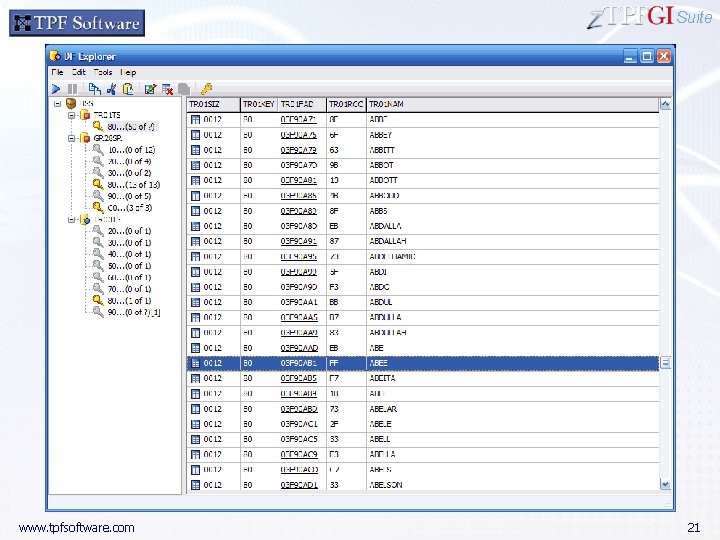Sort by the TR01KEY column header
720x540 pixels.
click(x=259, y=105)
